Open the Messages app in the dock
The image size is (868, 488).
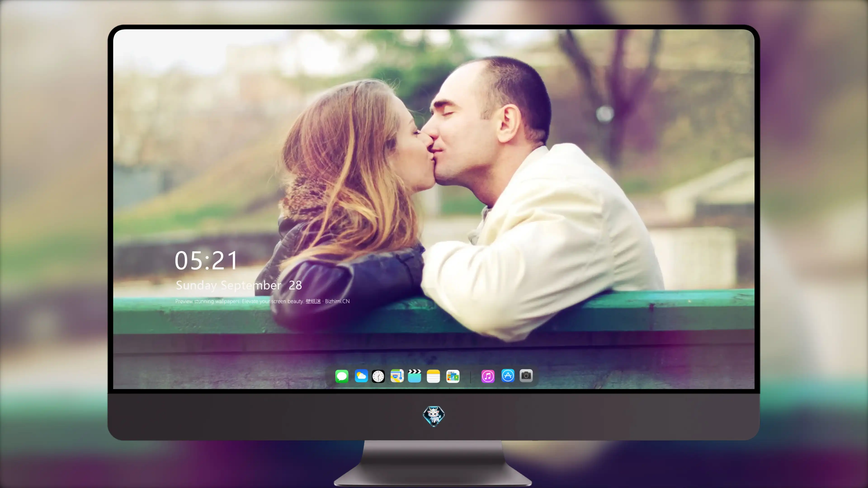click(x=342, y=376)
